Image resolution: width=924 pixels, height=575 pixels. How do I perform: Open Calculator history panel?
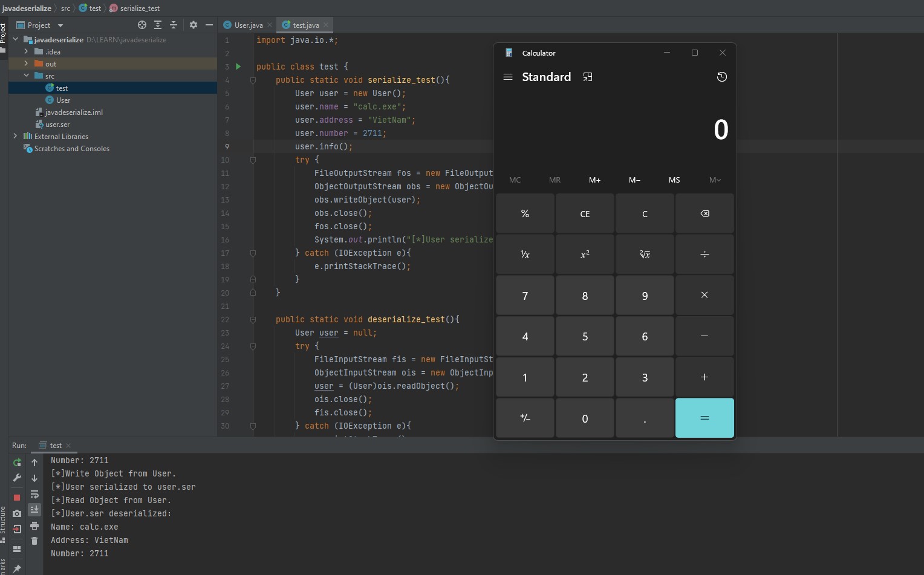(722, 77)
